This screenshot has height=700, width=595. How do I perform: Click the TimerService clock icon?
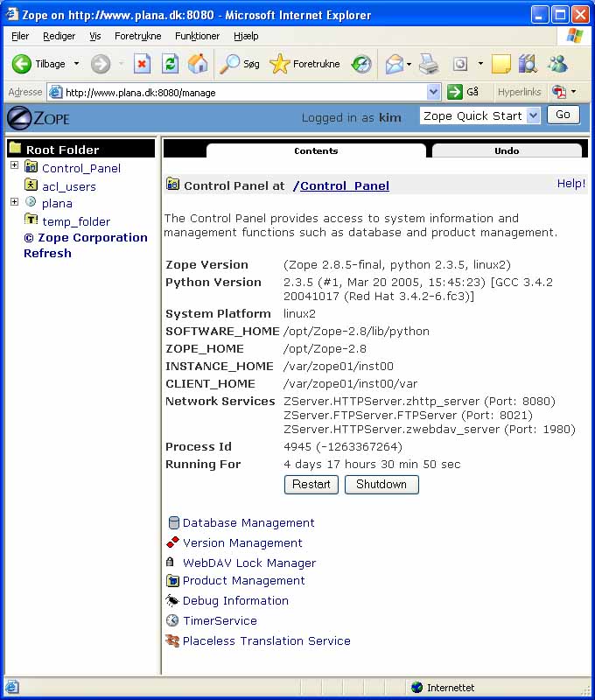(173, 621)
